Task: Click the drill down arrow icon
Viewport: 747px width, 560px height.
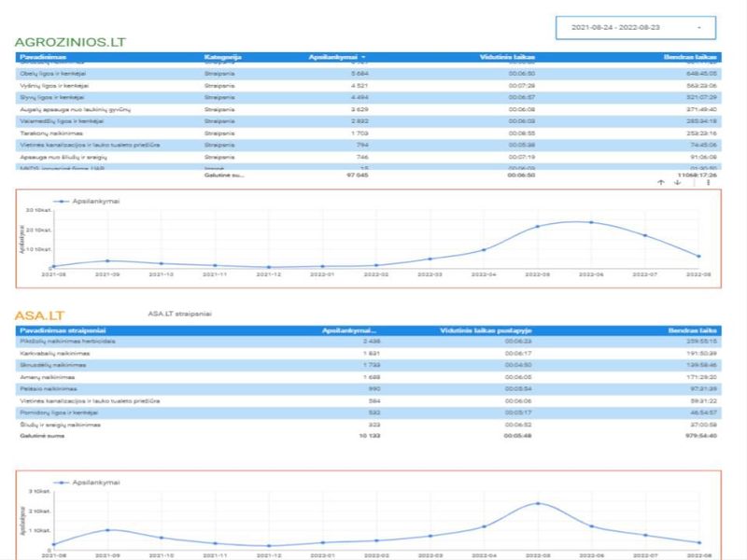Action: click(x=678, y=182)
